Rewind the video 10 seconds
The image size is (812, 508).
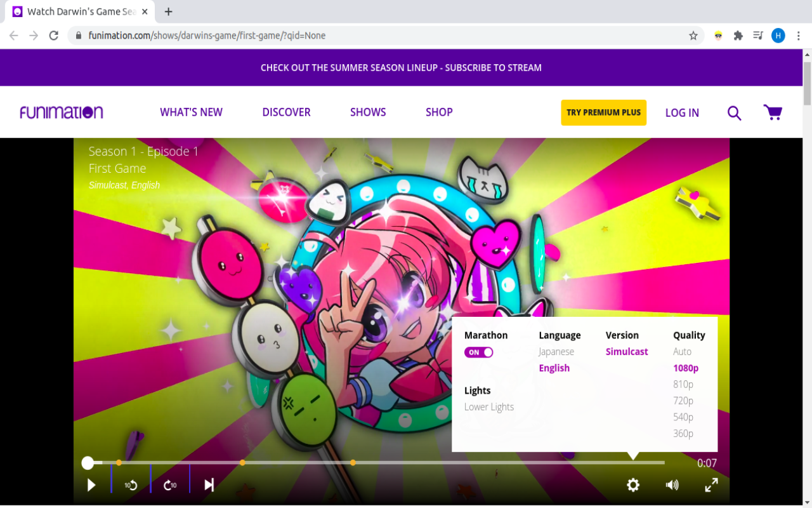tap(130, 485)
